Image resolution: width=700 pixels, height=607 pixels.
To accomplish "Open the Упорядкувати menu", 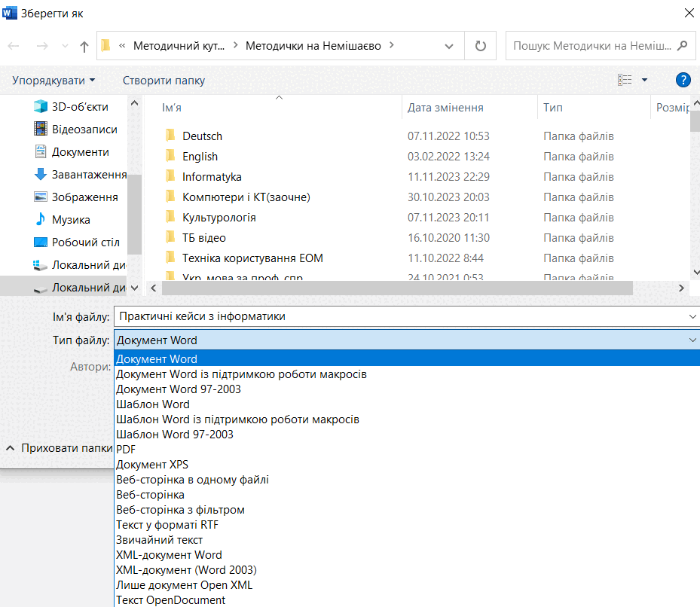I will click(53, 81).
